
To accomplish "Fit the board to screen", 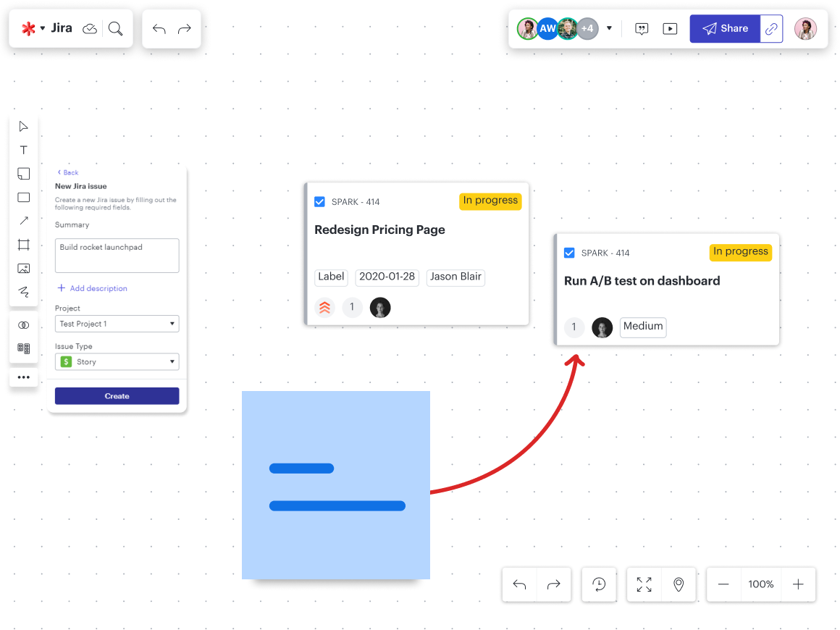I will click(644, 584).
